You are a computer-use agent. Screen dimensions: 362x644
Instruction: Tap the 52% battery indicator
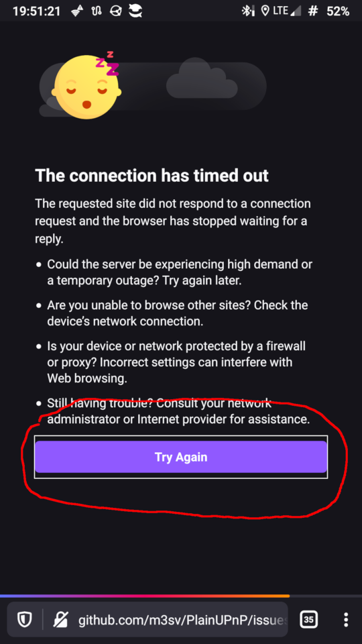click(338, 11)
